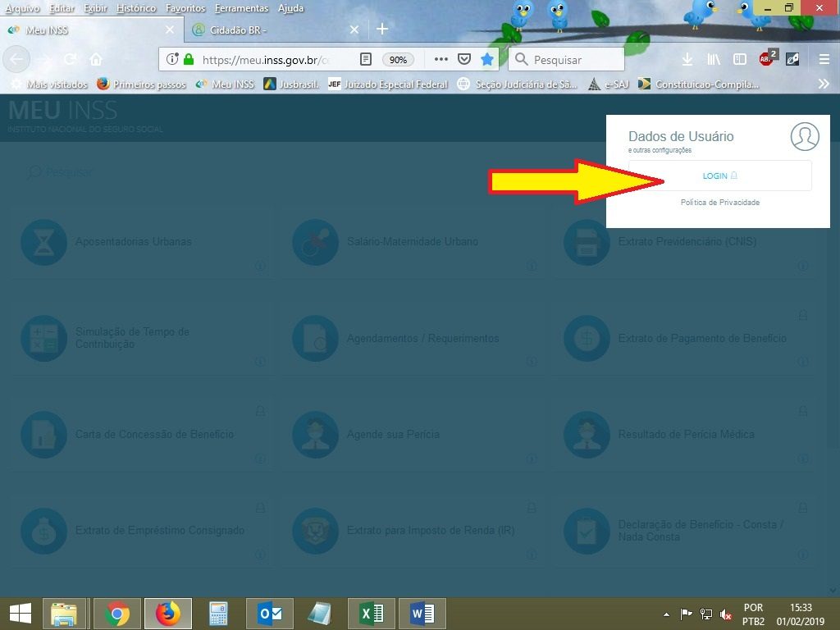Open the Favoritos menu
This screenshot has width=840, height=630.
point(185,8)
